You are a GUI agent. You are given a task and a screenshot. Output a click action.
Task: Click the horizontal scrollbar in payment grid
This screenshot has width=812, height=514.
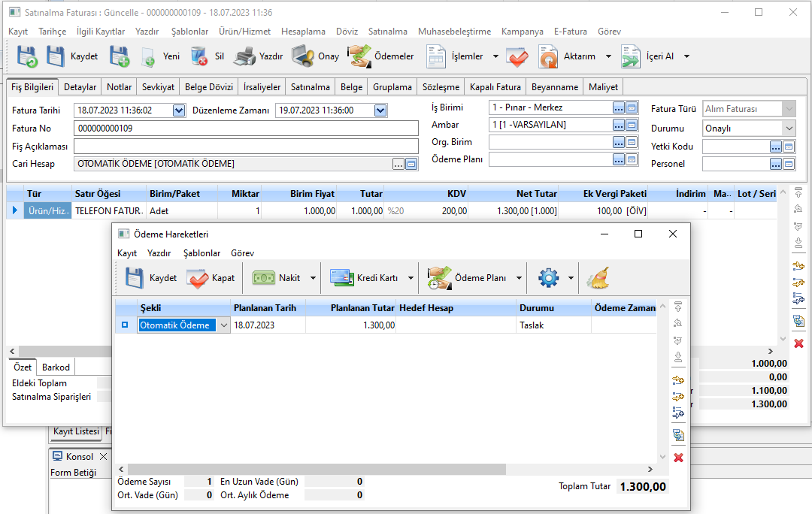[x=316, y=469]
